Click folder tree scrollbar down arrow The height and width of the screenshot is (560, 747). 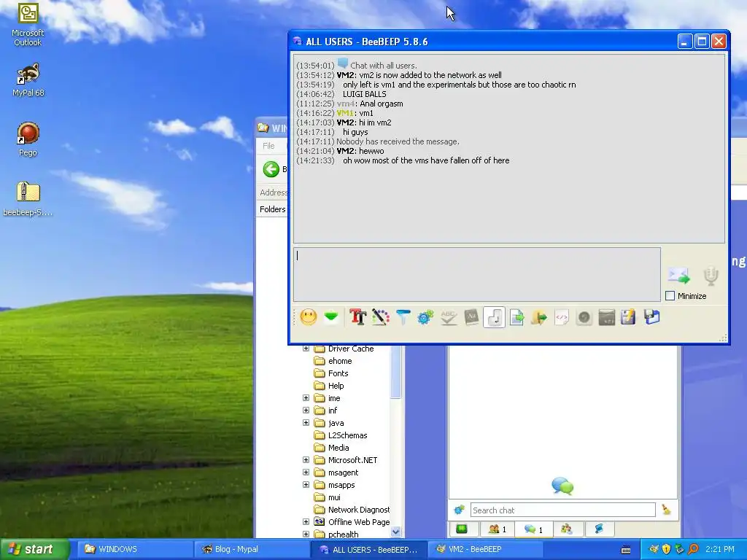[x=396, y=532]
